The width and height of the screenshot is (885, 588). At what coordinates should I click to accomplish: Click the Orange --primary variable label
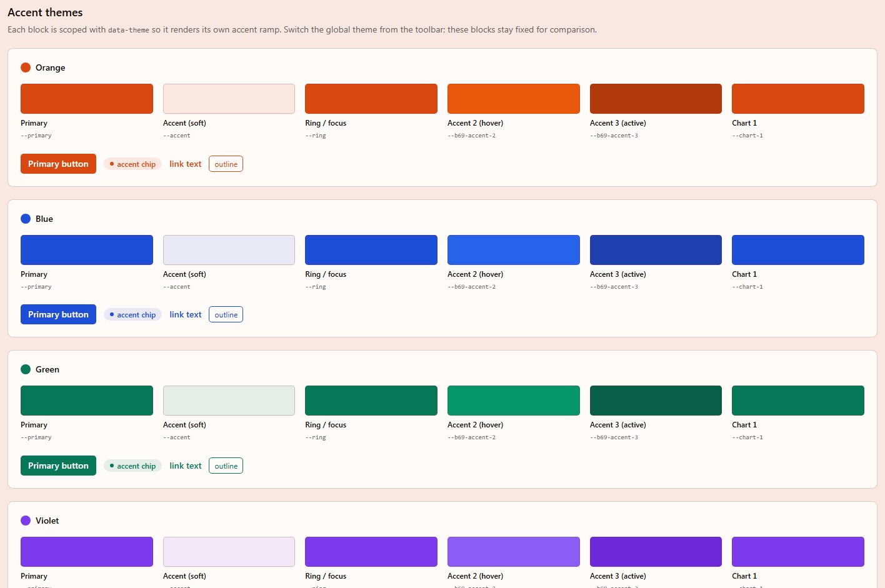[36, 136]
